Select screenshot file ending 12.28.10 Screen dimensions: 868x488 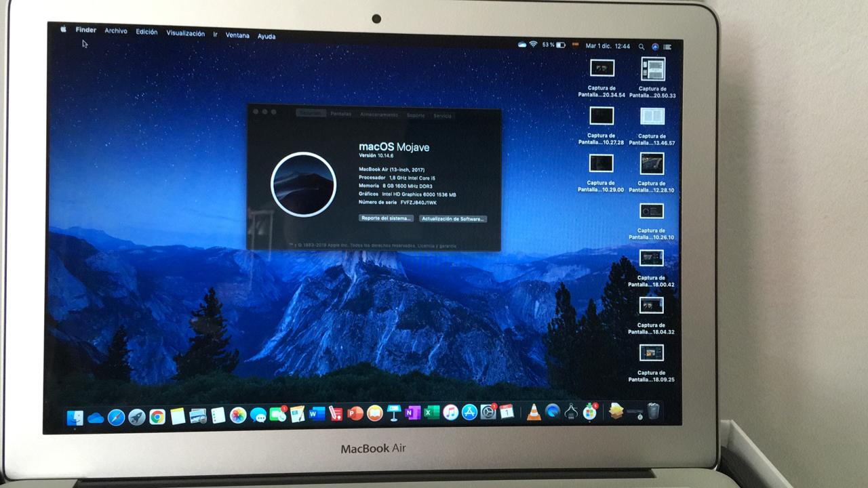click(652, 163)
